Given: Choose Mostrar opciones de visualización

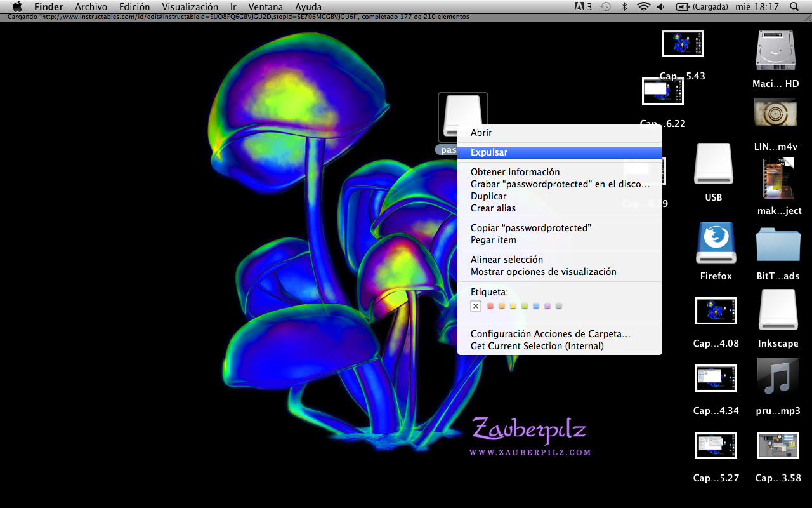Looking at the screenshot, I should click(x=560, y=272).
